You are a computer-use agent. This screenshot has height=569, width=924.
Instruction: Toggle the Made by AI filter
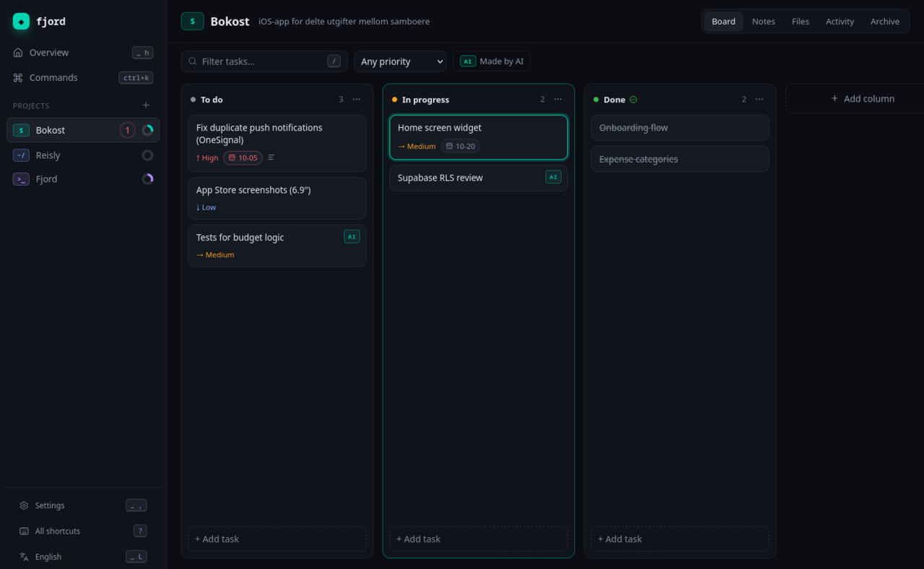coord(492,61)
